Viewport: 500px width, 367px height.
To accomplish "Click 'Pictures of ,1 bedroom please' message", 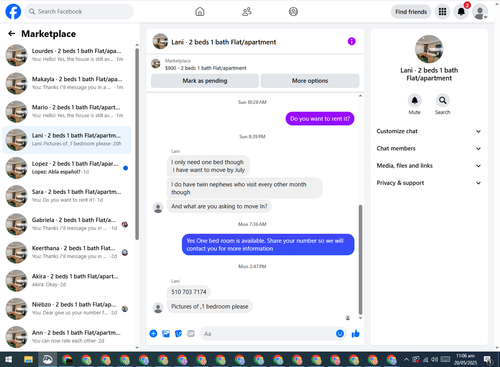I will pos(210,306).
